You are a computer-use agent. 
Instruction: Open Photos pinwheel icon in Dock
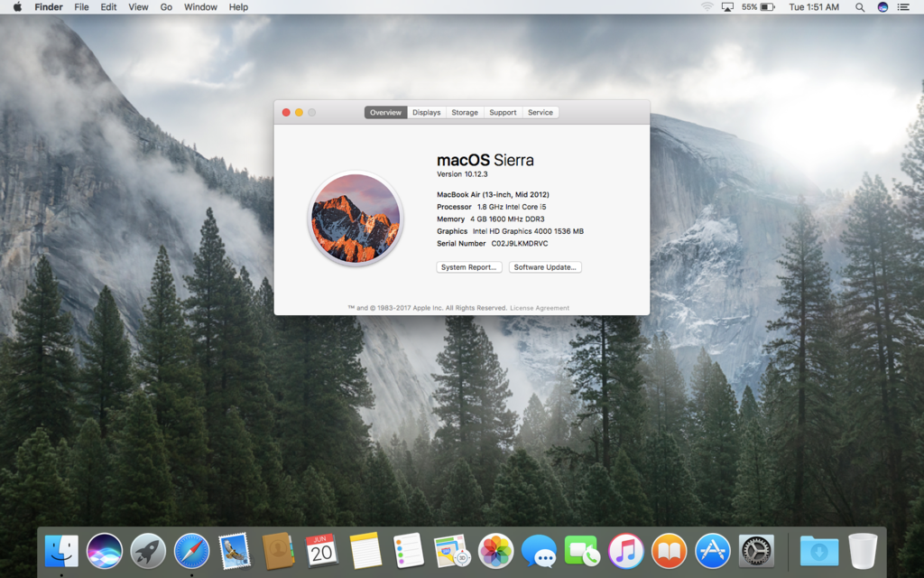click(x=495, y=551)
